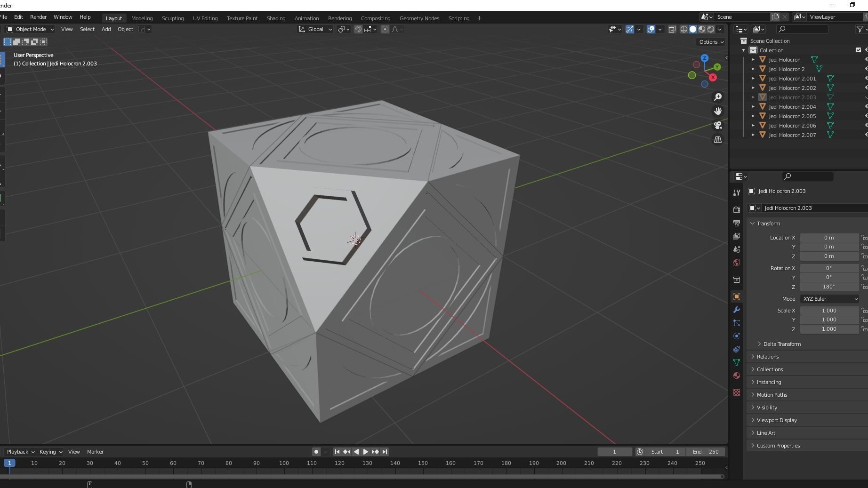Click the Z axis on the navigation gizmo
This screenshot has height=488, width=868.
705,58
